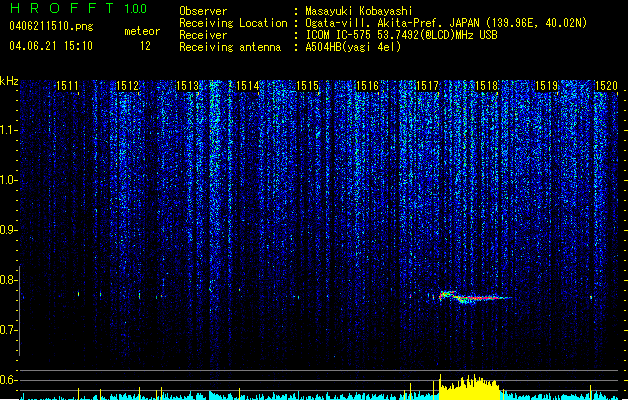Viewport: 629px width, 400px height.
Task: Click the 1518 time marker
Action: [487, 86]
